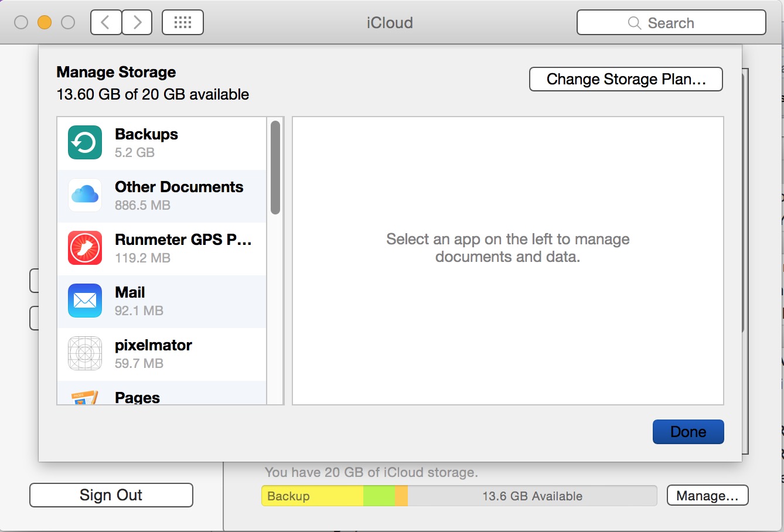Click the Runmeter GPS app icon
This screenshot has height=532, width=784.
[85, 248]
